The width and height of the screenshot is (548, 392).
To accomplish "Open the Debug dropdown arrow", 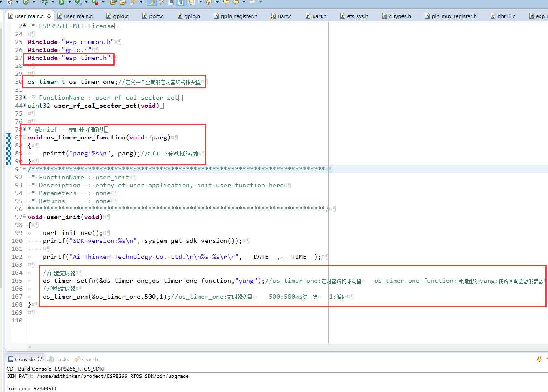I will [53, 2].
